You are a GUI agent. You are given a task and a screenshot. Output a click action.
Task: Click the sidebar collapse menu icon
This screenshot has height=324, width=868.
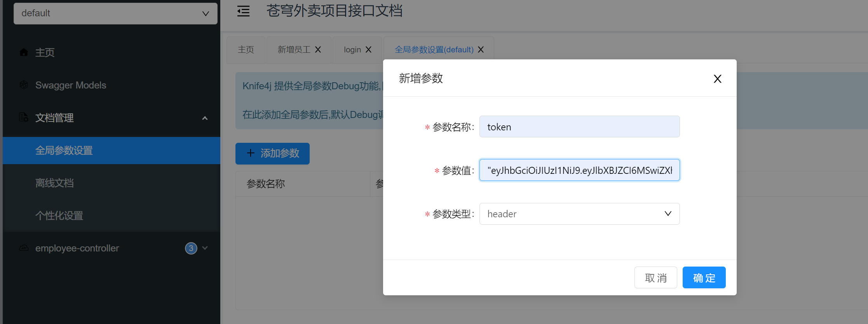pyautogui.click(x=243, y=11)
